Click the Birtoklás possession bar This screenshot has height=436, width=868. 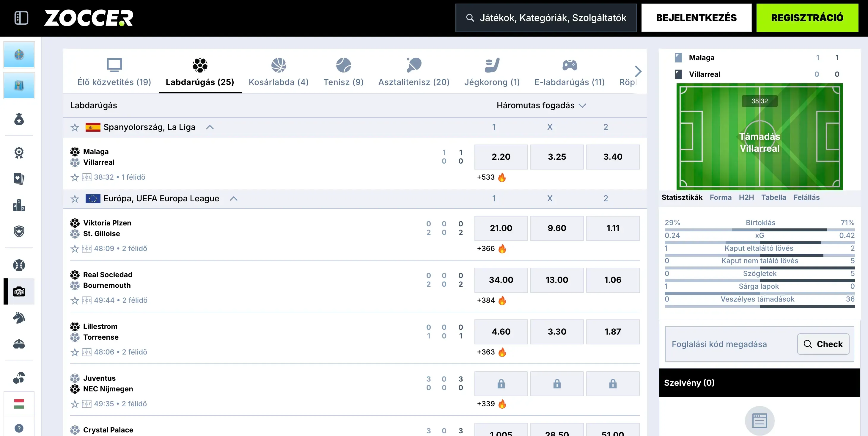tap(759, 230)
